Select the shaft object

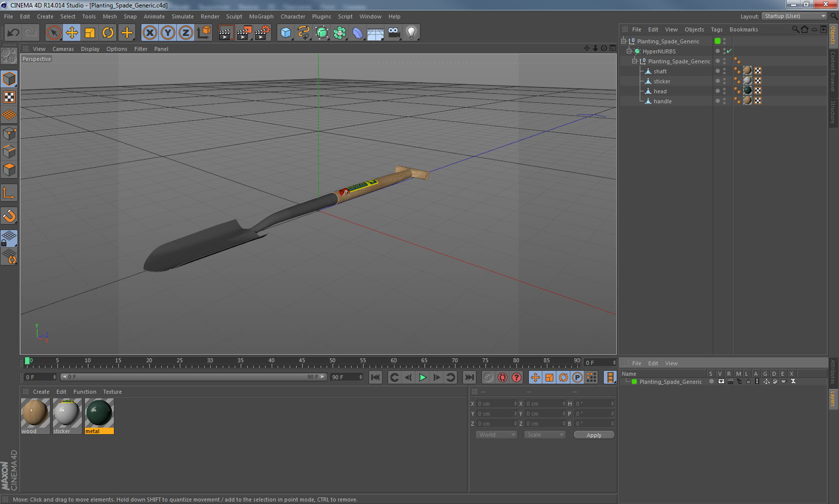coord(660,71)
